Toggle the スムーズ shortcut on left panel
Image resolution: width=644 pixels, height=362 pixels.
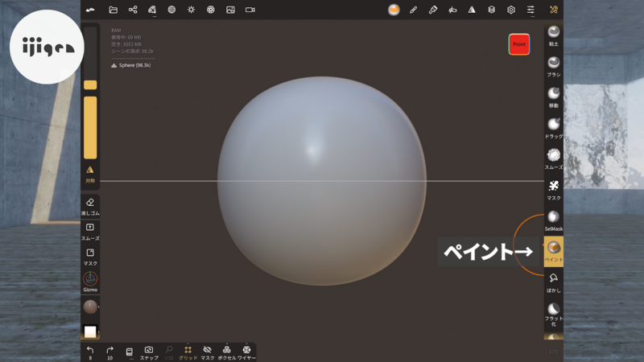click(x=90, y=232)
